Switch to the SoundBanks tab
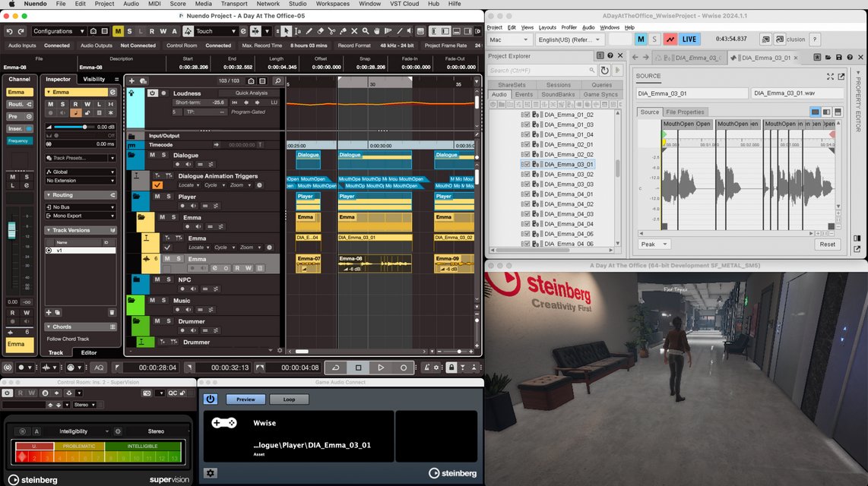 (558, 95)
